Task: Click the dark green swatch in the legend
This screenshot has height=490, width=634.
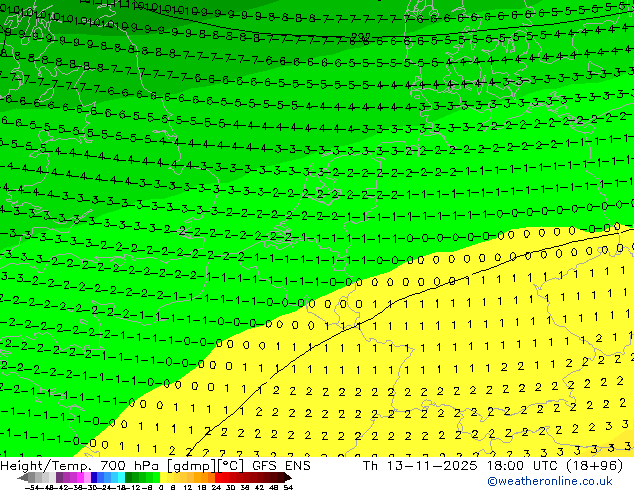Action: coord(128,478)
